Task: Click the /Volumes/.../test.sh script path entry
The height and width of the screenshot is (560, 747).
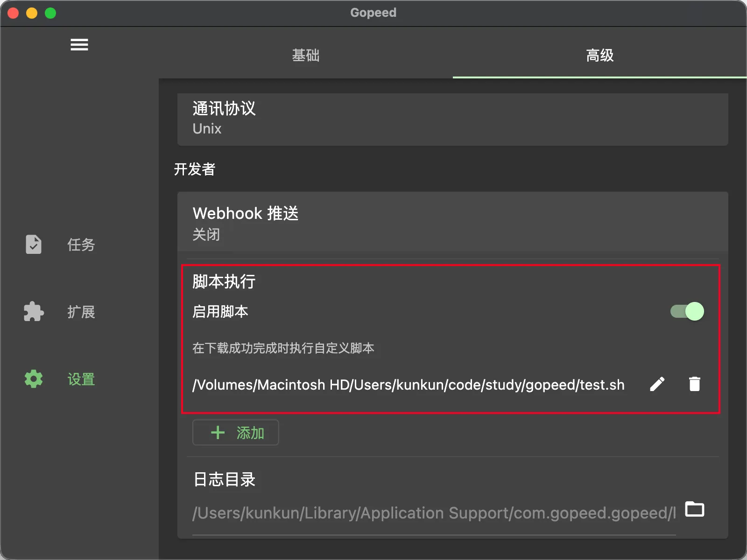Action: coord(408,385)
